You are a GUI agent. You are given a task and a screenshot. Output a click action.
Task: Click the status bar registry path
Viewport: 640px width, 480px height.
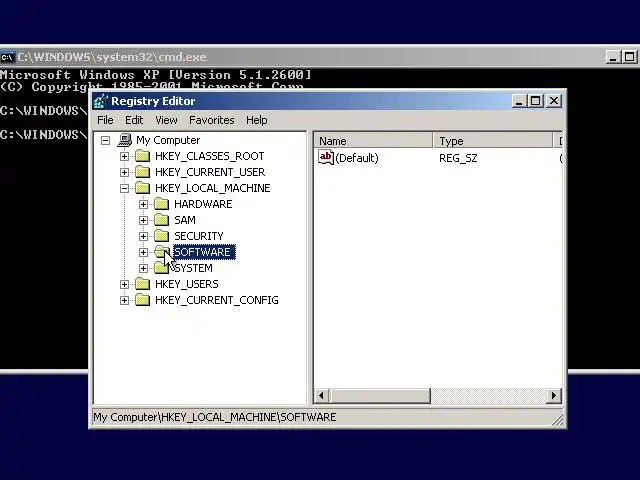(x=215, y=417)
